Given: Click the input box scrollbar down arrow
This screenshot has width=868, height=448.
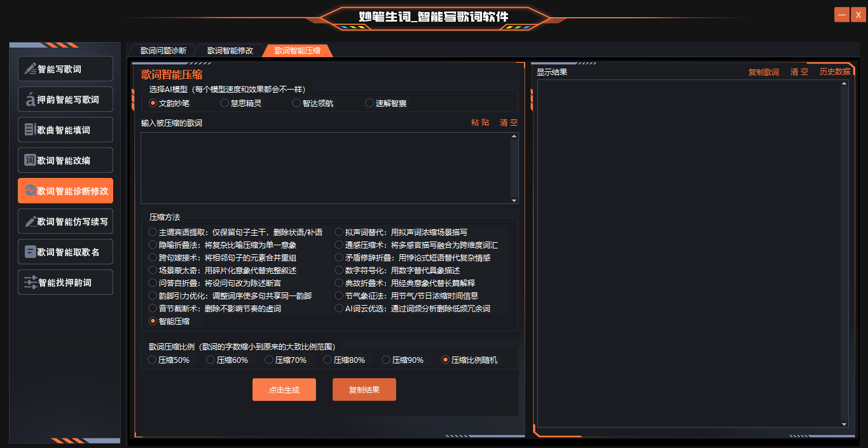Looking at the screenshot, I should pos(514,200).
